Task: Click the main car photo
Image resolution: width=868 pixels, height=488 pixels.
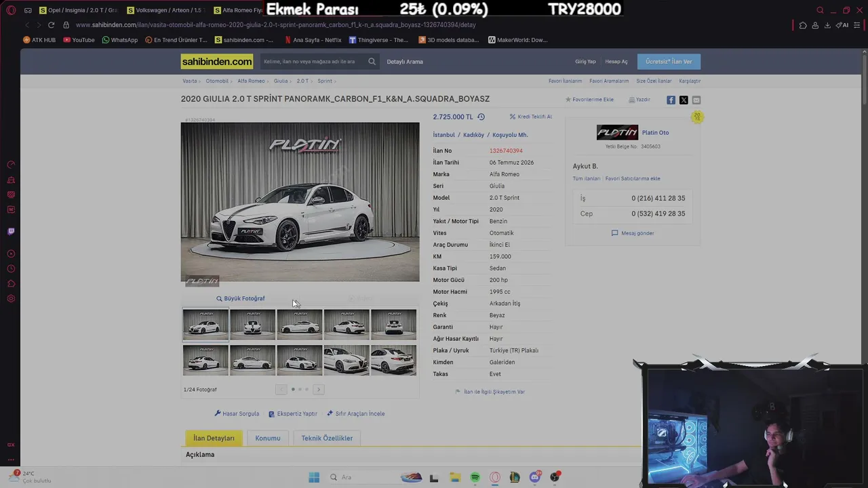Action: coord(300,202)
